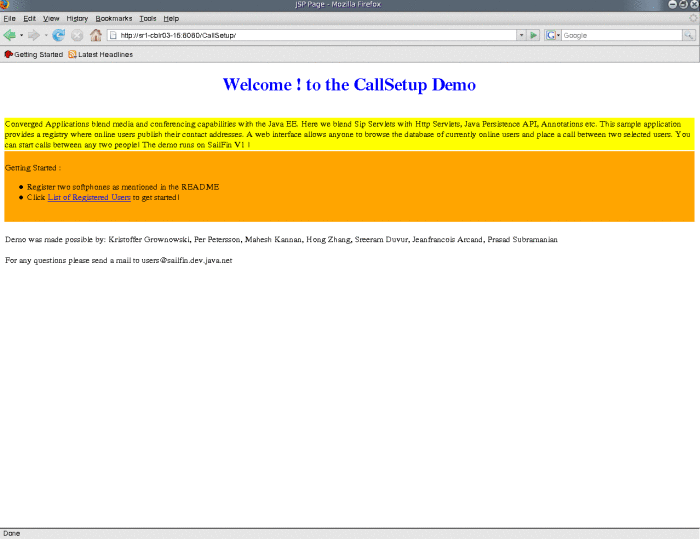
Task: Click the Forward arrow button
Action: click(33, 35)
